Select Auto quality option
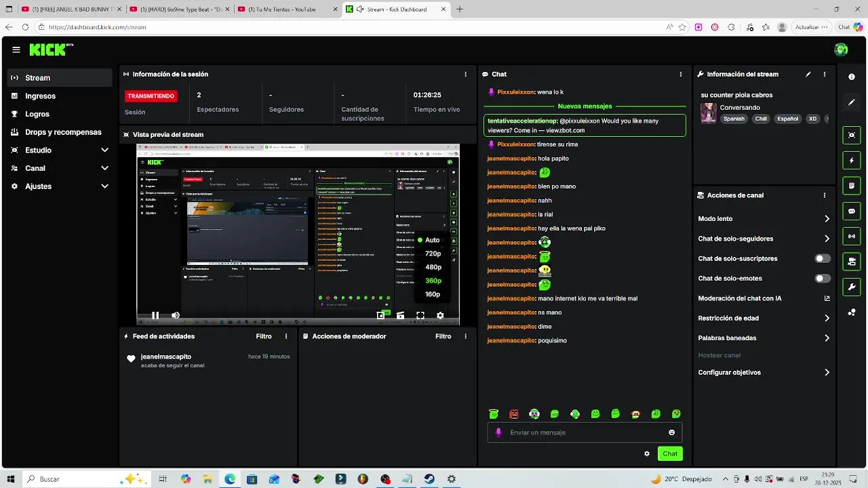Screen dimensions: 868x488 click(433, 240)
